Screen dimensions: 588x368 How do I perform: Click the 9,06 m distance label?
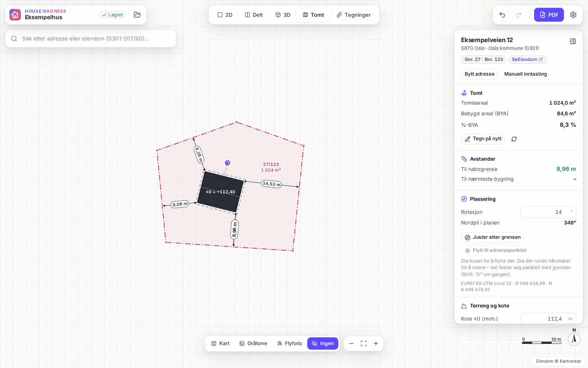coord(180,204)
